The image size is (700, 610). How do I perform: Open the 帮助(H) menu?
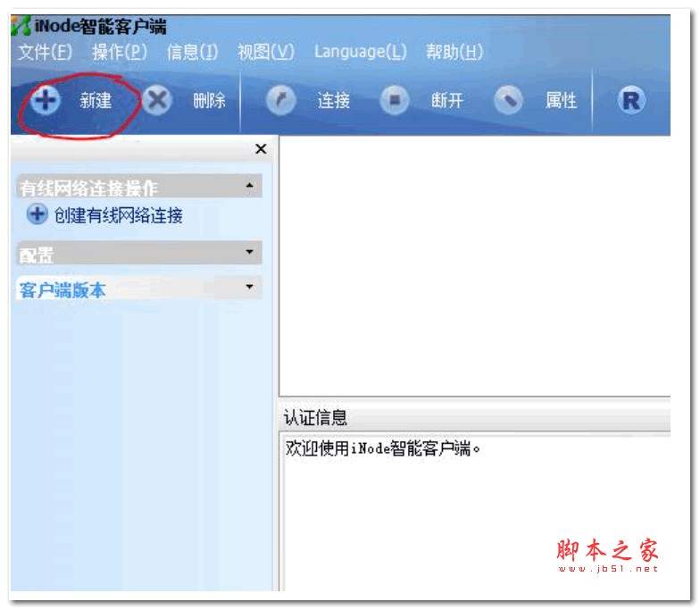(x=454, y=52)
